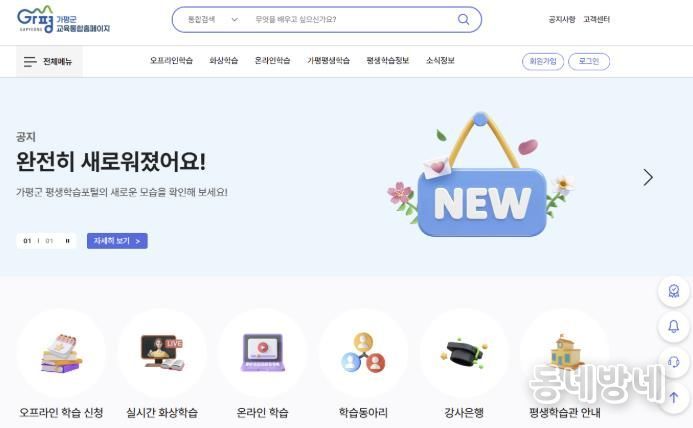This screenshot has width=693, height=428.
Task: Advance banner with right chevron arrow
Action: click(x=648, y=177)
